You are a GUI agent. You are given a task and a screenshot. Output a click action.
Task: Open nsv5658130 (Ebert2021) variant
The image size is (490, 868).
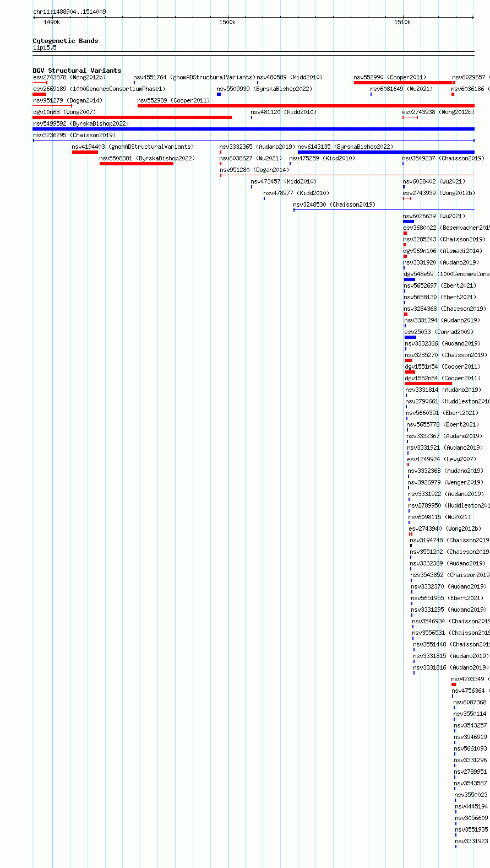440,297
